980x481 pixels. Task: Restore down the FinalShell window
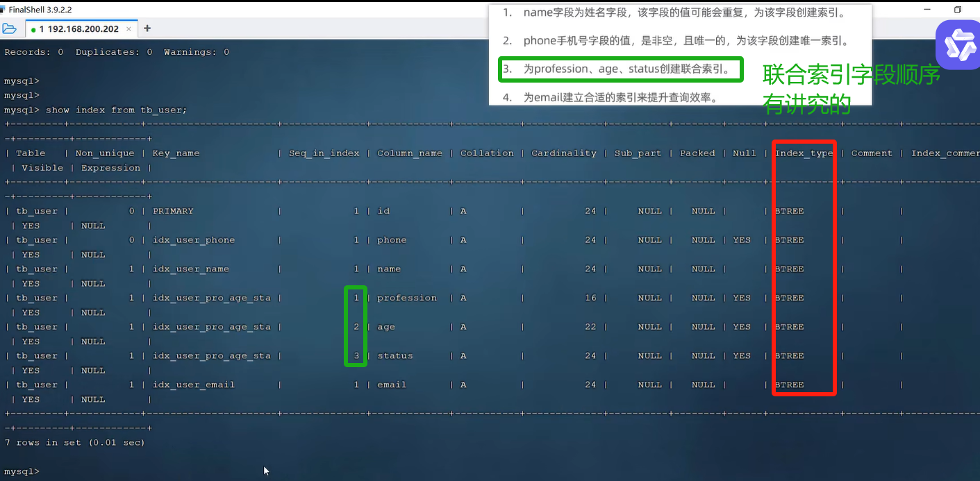click(958, 10)
